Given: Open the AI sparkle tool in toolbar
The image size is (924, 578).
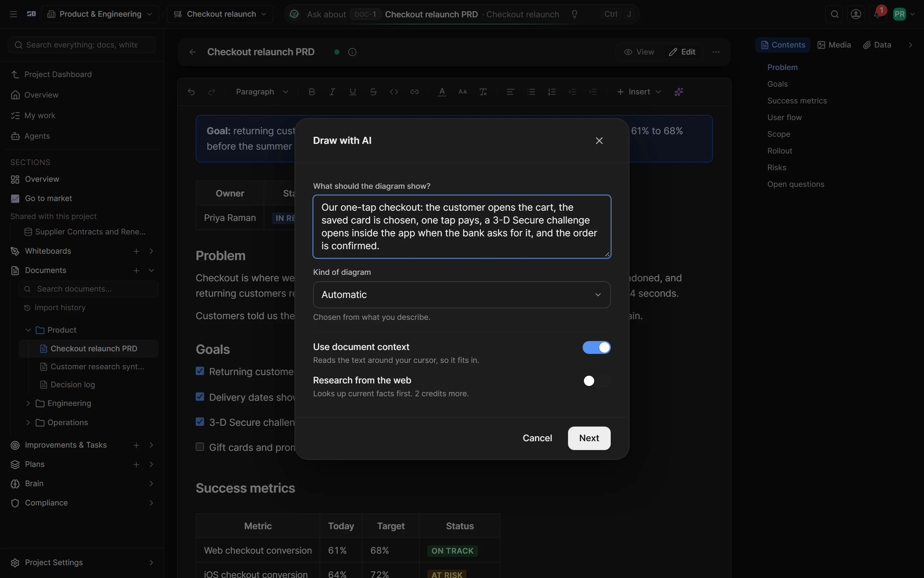Looking at the screenshot, I should (x=679, y=92).
